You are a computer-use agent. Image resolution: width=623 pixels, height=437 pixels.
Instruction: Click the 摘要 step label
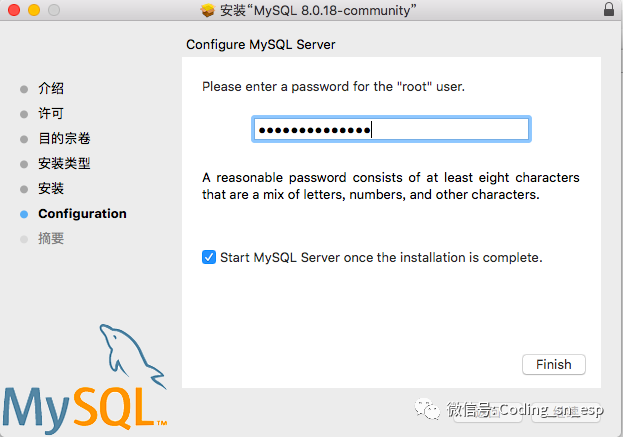pyautogui.click(x=51, y=239)
